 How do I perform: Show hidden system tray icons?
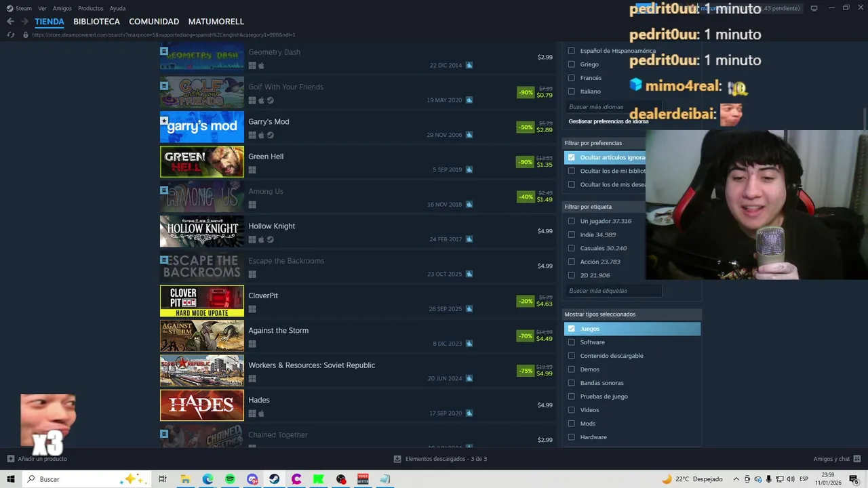coord(736,479)
